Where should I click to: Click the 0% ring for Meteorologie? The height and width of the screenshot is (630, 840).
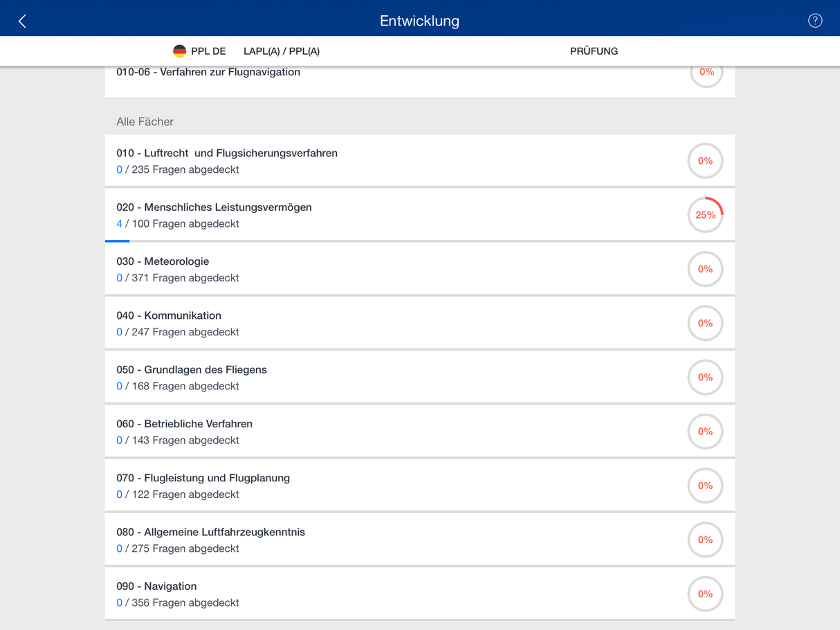(705, 269)
